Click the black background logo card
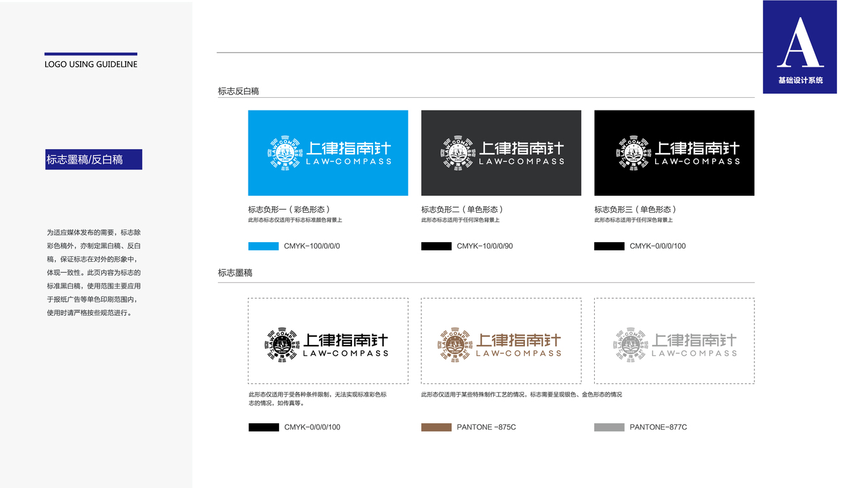 674,152
